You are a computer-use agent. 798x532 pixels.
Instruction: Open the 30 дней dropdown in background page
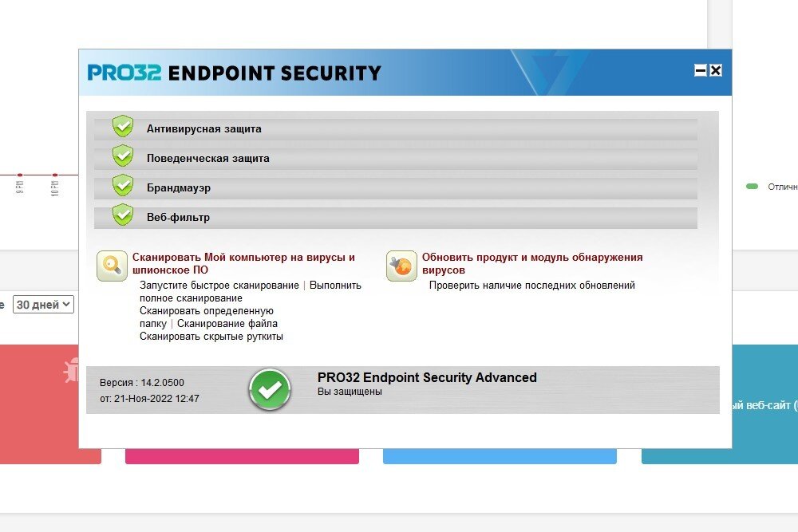tap(43, 305)
